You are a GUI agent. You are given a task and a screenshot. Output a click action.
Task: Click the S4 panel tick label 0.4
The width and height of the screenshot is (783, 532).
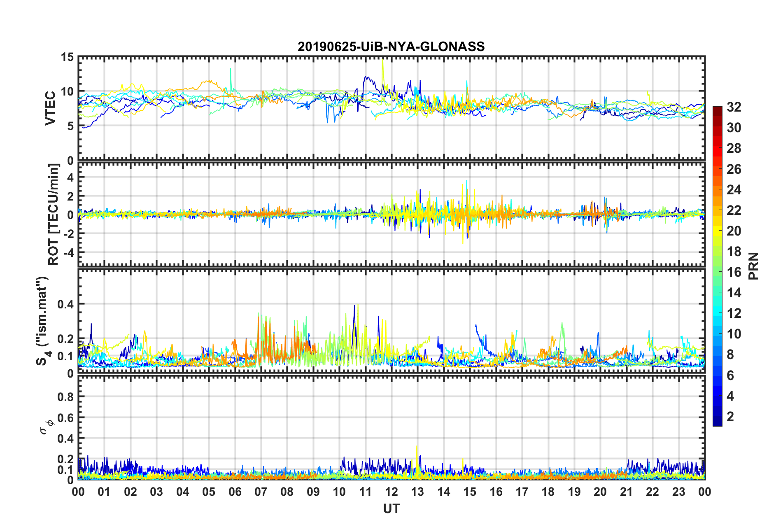(65, 304)
